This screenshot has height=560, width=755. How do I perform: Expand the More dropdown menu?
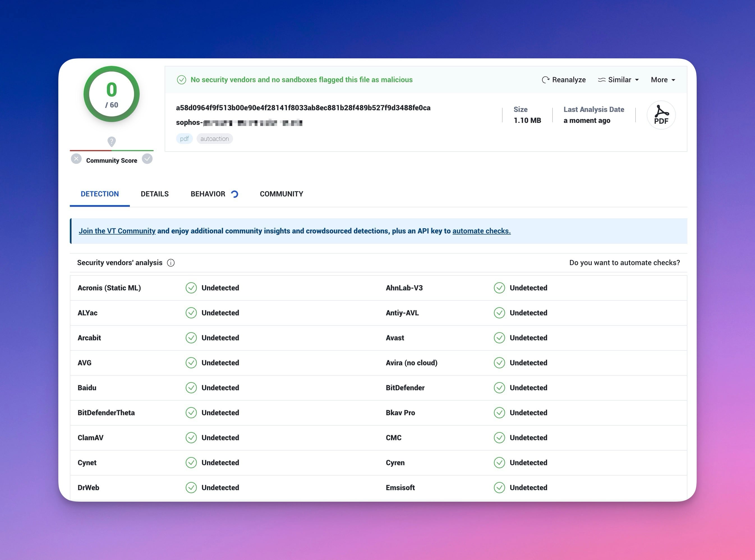(x=663, y=80)
